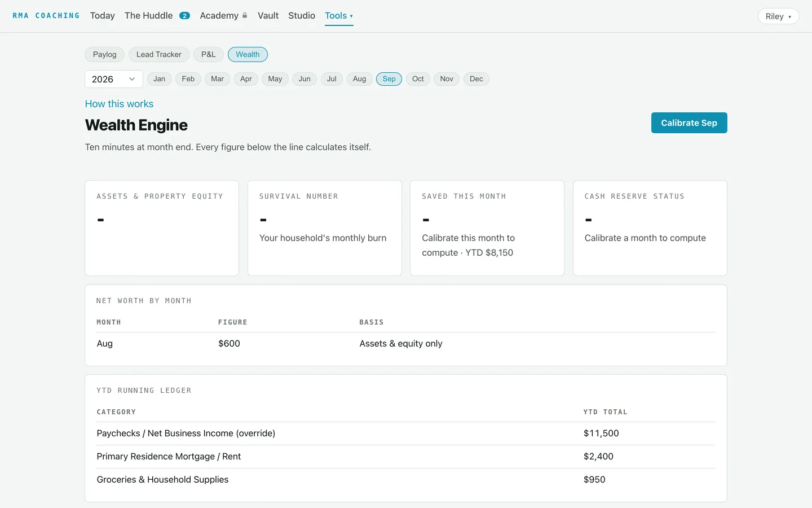Switch to the Lead Tracker tab
812x508 pixels.
click(159, 54)
